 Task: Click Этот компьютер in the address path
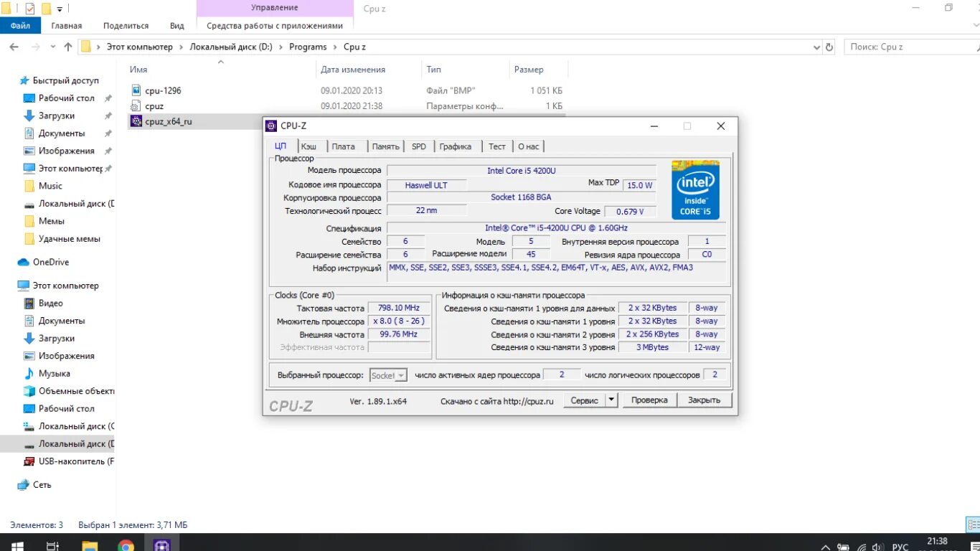[140, 47]
